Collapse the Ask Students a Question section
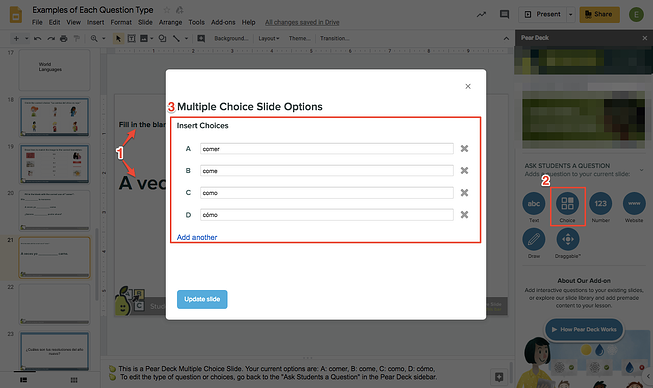The height and width of the screenshot is (388, 653). 641,169
